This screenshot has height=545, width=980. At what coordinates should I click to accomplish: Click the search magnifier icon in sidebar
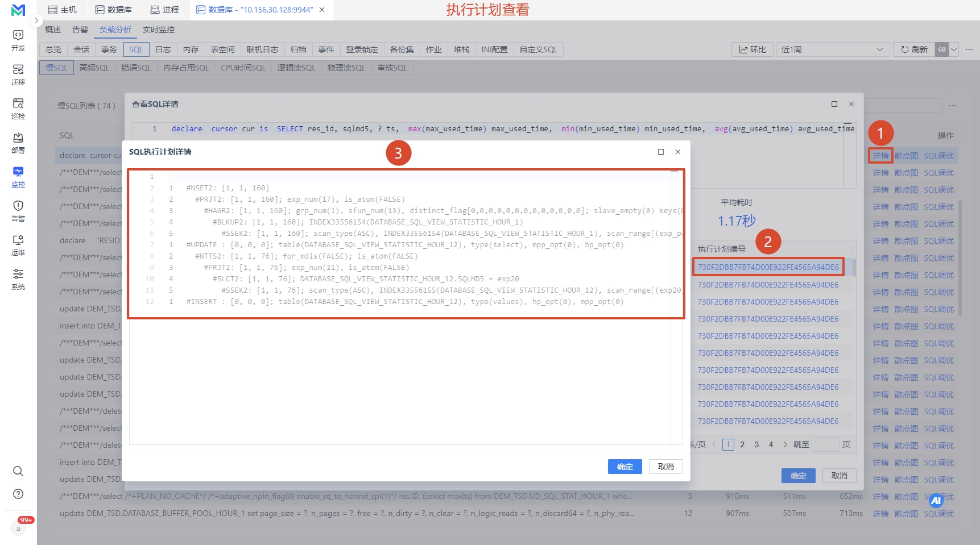(x=18, y=471)
